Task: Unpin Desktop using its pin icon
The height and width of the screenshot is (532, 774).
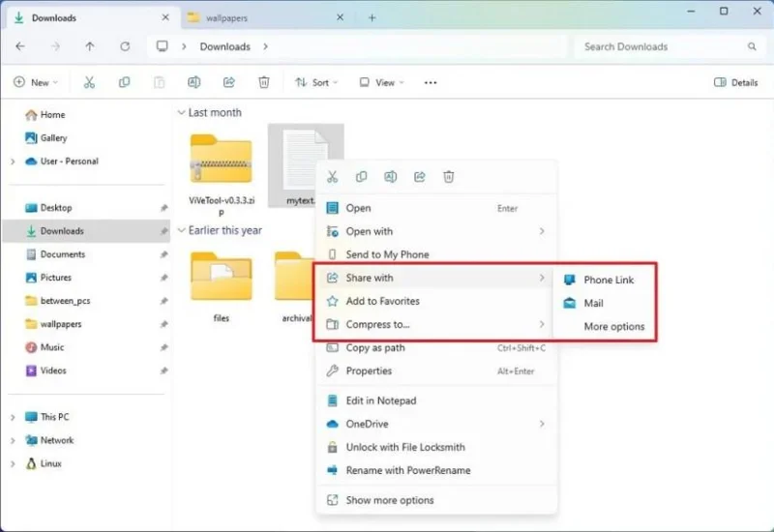Action: pos(164,208)
